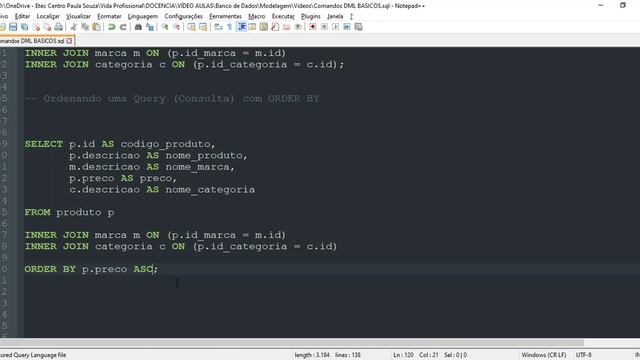Click the comment line about ORDER BY

tap(172, 99)
